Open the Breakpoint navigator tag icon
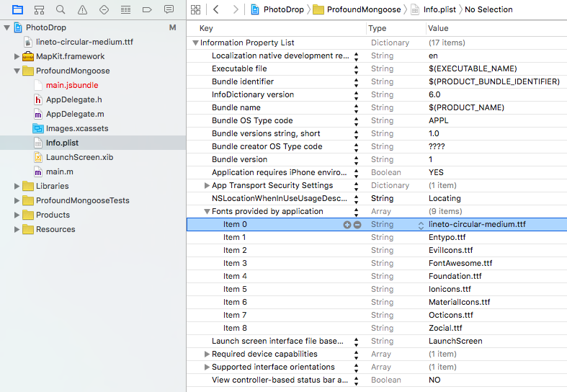Image resolution: width=567 pixels, height=392 pixels. tap(147, 10)
